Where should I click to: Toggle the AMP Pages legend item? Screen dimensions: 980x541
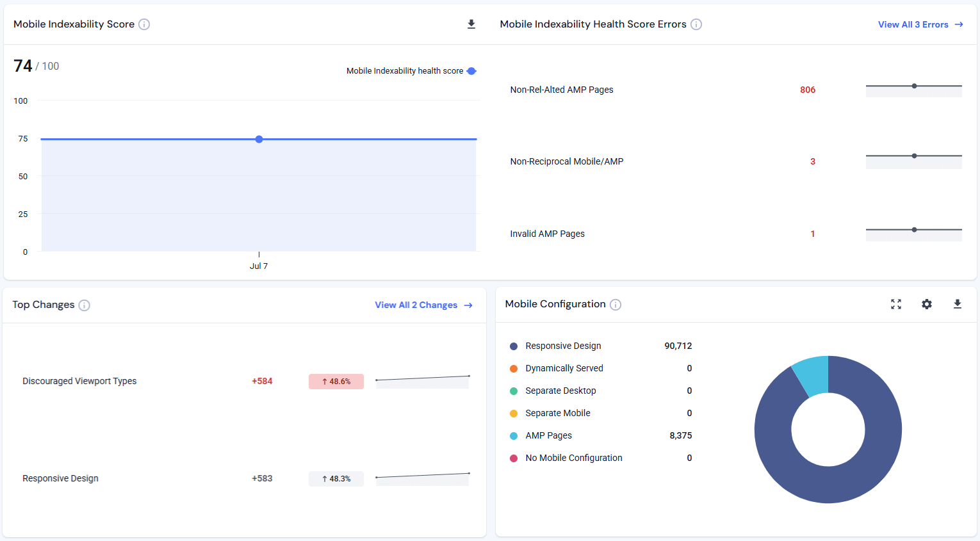(547, 435)
